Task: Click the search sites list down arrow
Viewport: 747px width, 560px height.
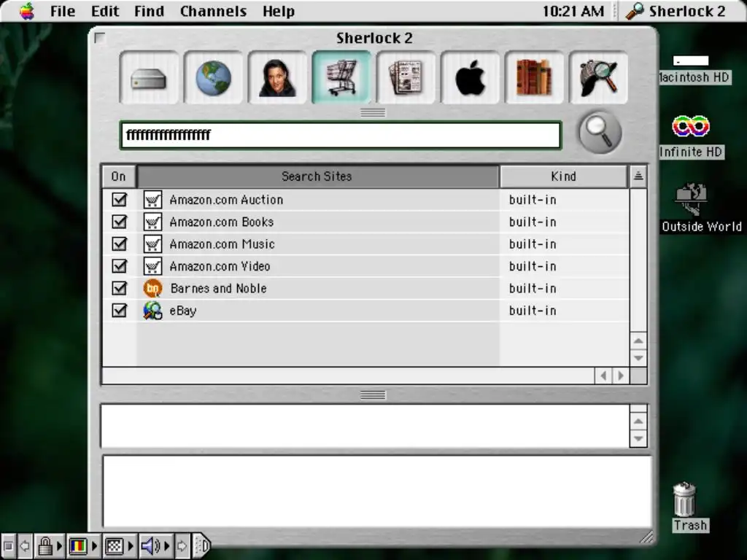Action: (x=638, y=357)
